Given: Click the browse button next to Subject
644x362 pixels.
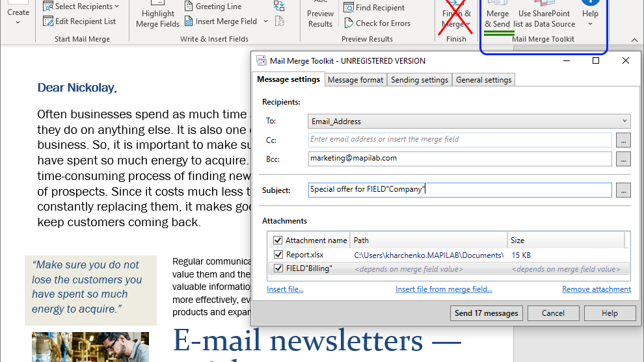Looking at the screenshot, I should [x=623, y=190].
